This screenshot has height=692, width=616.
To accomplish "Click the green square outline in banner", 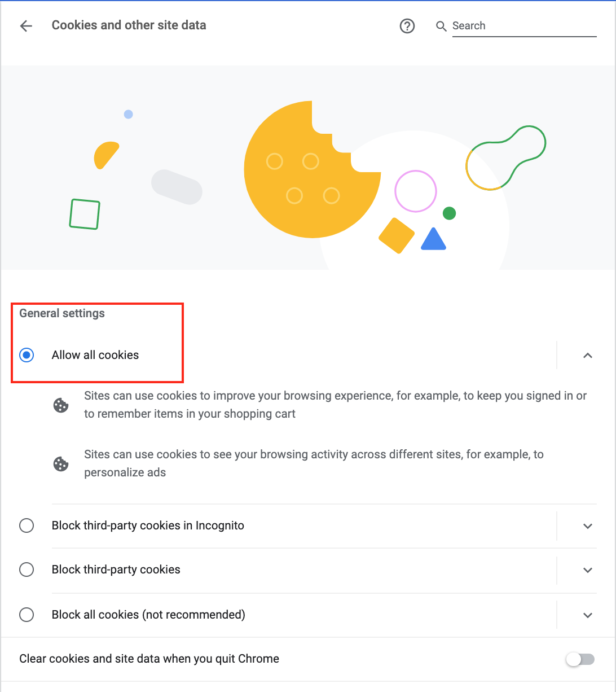I will (85, 214).
